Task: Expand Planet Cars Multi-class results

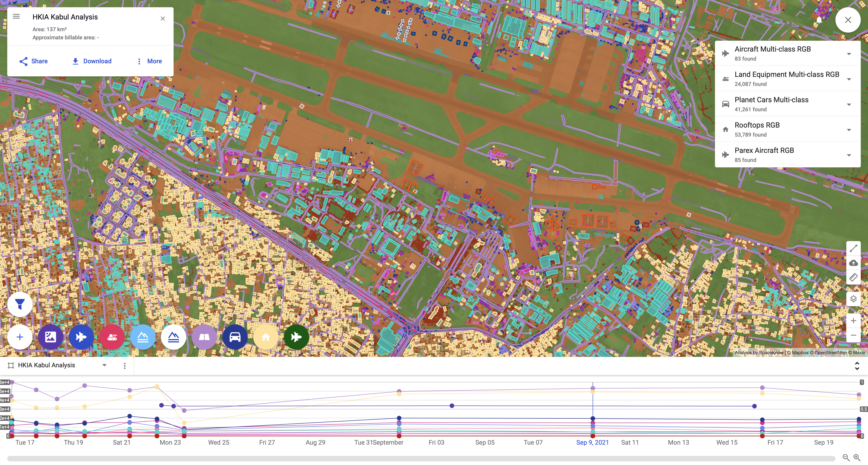Action: [x=849, y=104]
